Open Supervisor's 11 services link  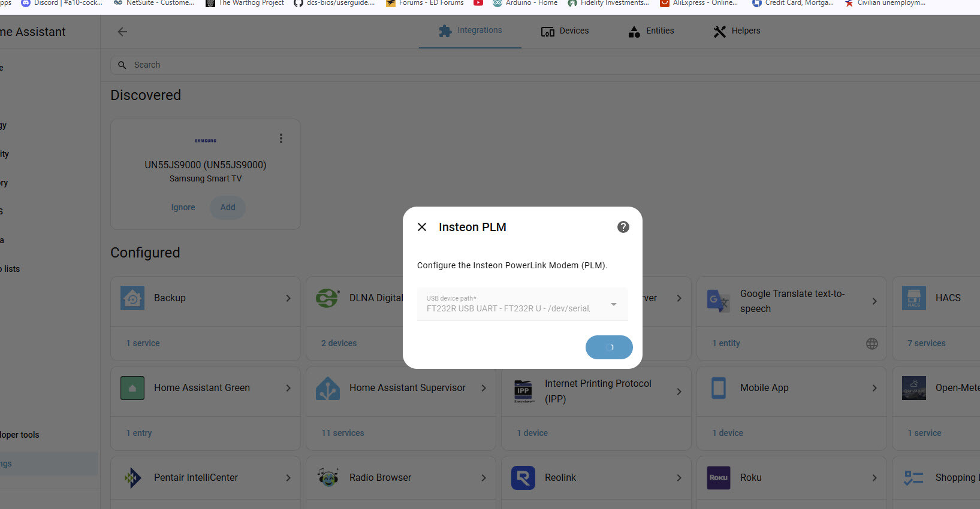pos(342,433)
